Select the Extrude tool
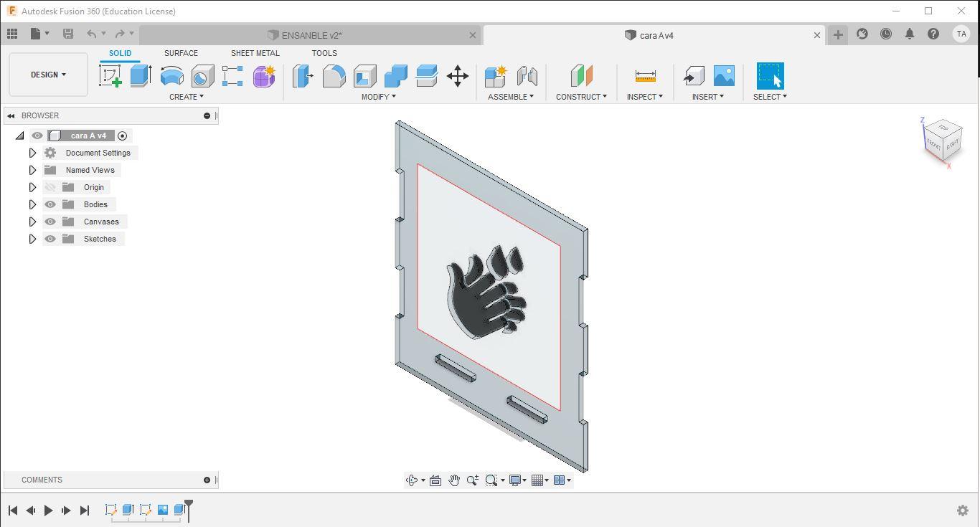Viewport: 980px width, 527px height. point(141,76)
